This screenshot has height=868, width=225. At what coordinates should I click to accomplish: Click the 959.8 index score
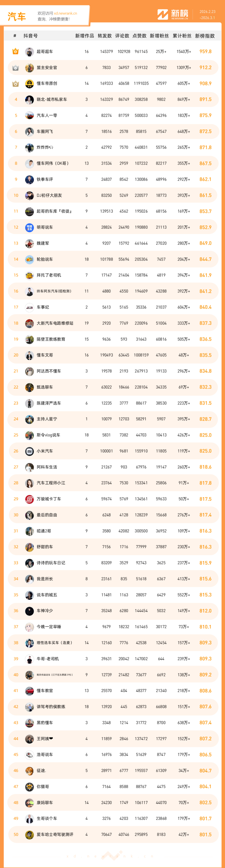coord(205,52)
